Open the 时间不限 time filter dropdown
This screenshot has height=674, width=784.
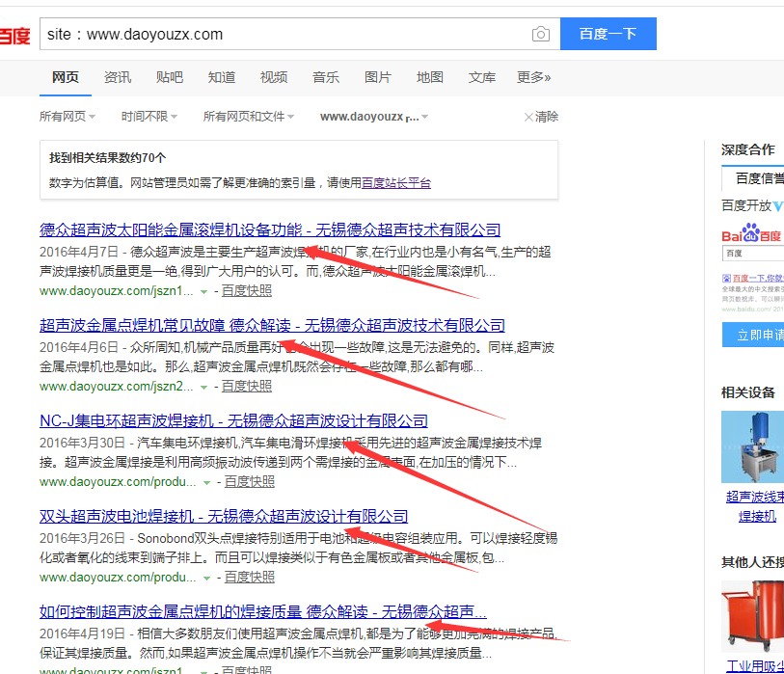(149, 117)
